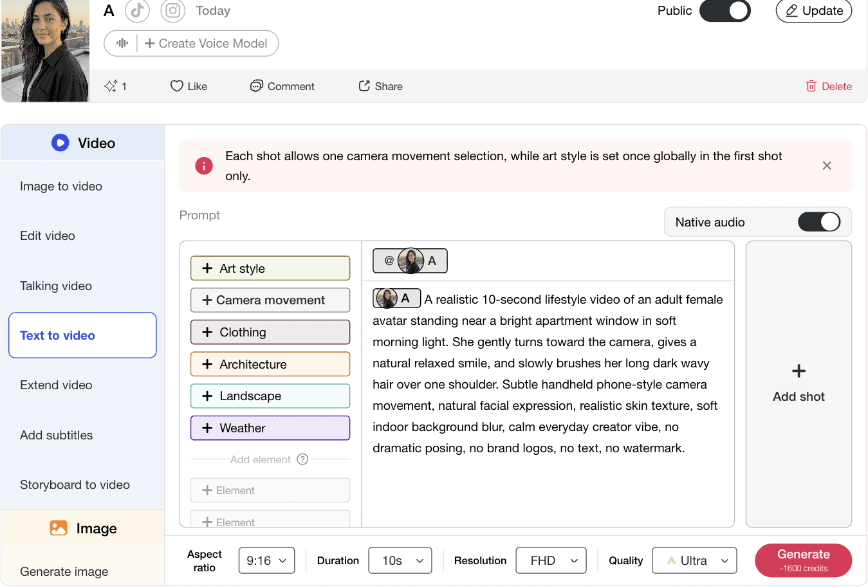868x588 pixels.
Task: Like the avatar post
Action: coord(189,86)
